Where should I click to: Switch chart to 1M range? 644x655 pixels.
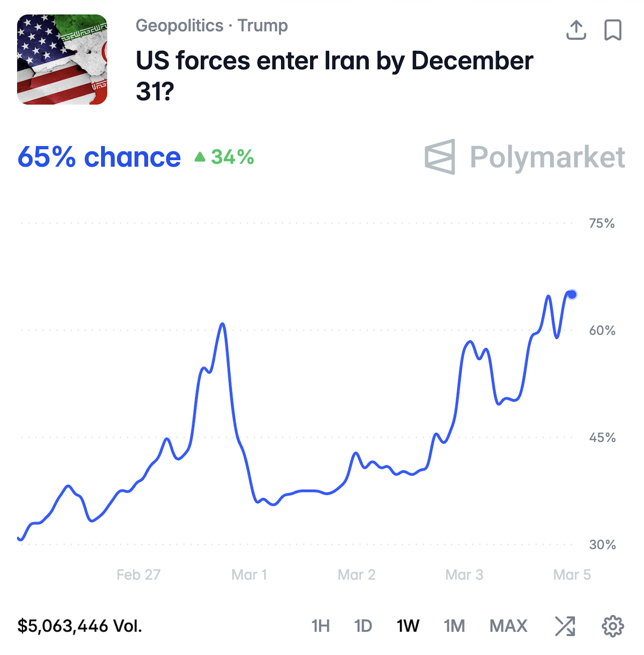[x=454, y=626]
